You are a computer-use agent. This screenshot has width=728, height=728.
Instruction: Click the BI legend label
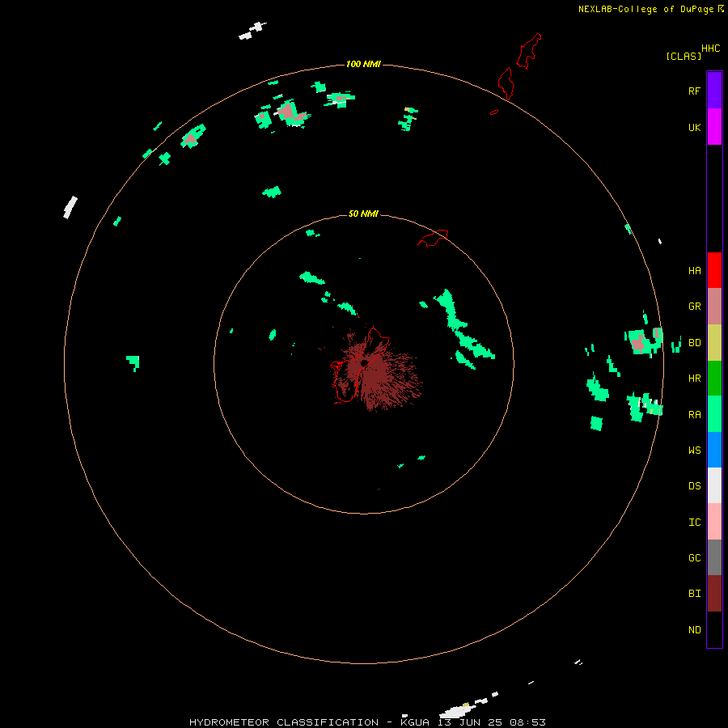(x=694, y=594)
